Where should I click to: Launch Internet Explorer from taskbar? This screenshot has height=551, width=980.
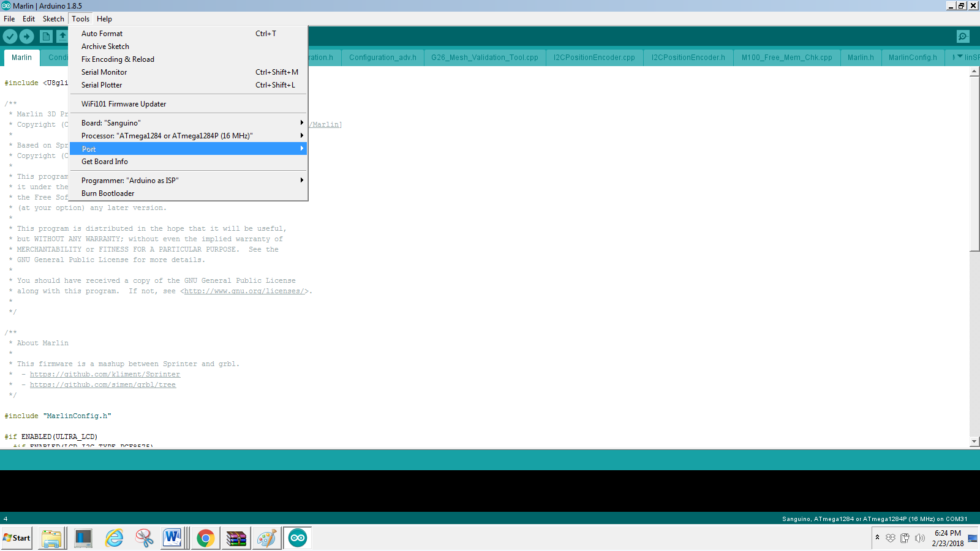pyautogui.click(x=114, y=538)
